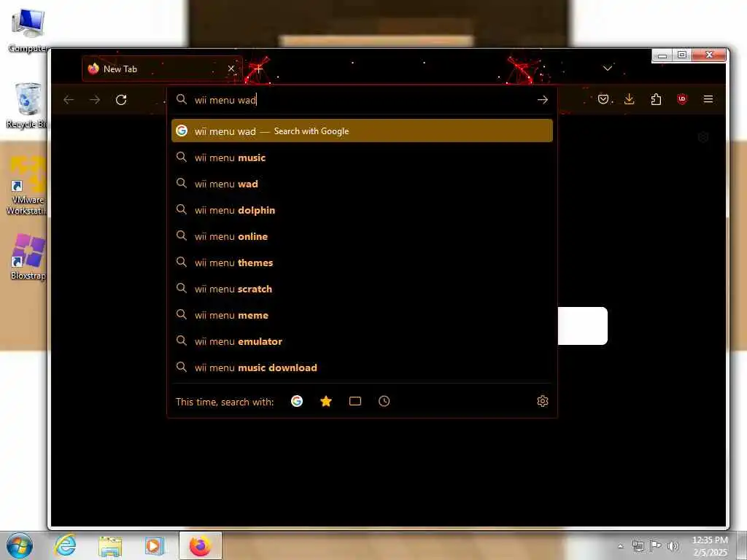Search this time in Bookmarks star

pos(326,402)
